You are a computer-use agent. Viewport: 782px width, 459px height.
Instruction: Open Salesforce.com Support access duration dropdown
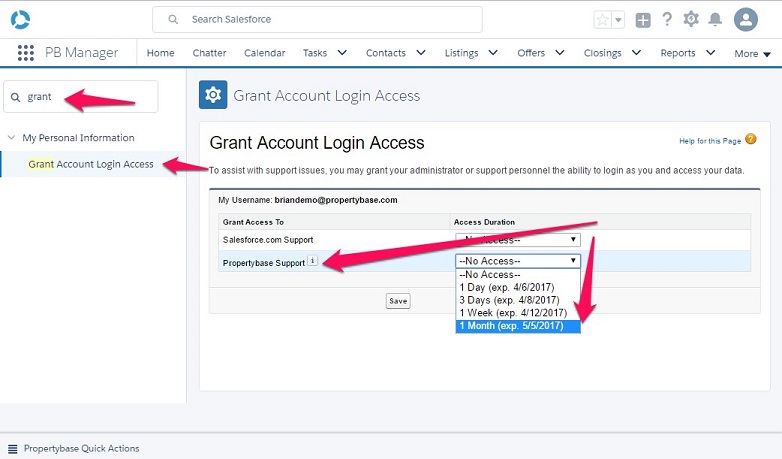point(518,240)
